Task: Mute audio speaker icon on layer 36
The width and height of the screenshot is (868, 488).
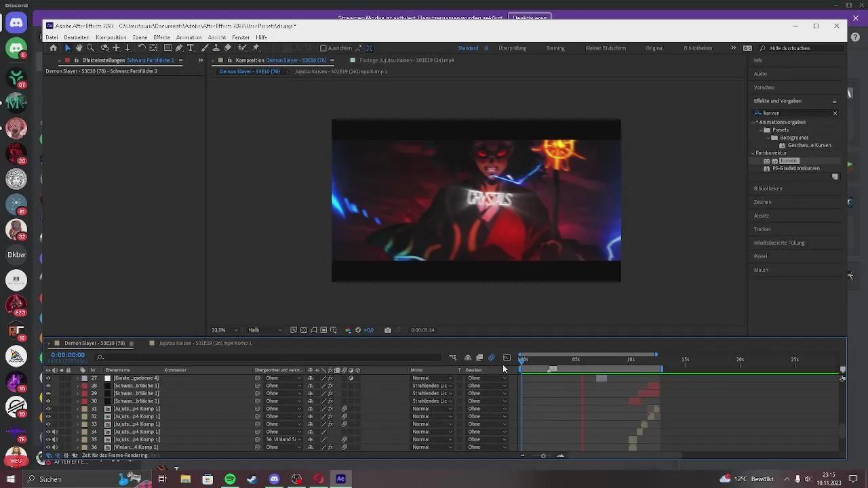Action: 55,447
